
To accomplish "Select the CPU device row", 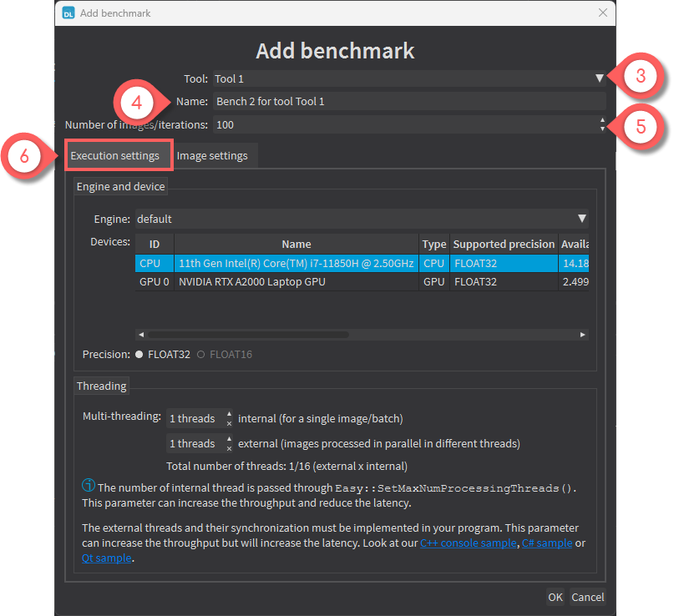I will tap(362, 263).
